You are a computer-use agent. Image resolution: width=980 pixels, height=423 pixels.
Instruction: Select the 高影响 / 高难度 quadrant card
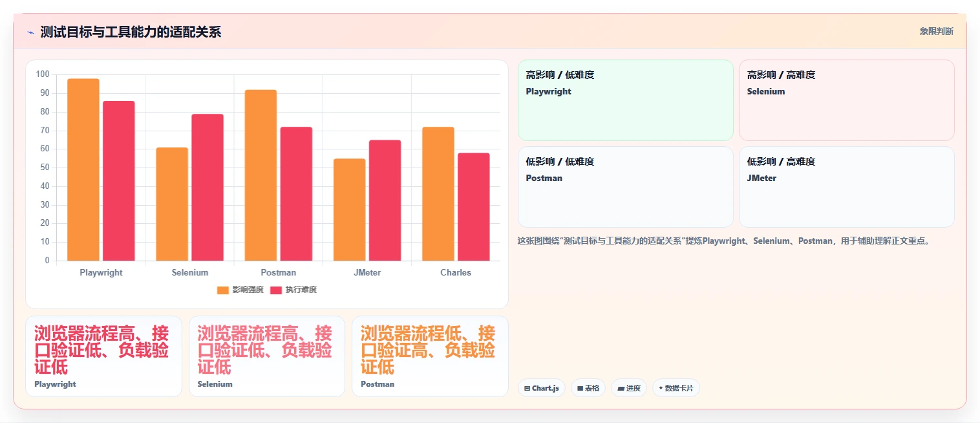coord(847,100)
